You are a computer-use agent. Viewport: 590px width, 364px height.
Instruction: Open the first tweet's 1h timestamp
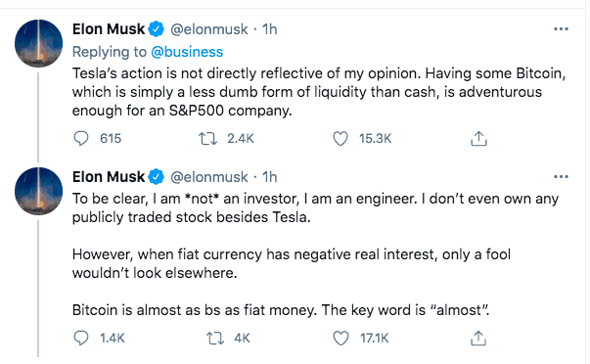coord(270,29)
